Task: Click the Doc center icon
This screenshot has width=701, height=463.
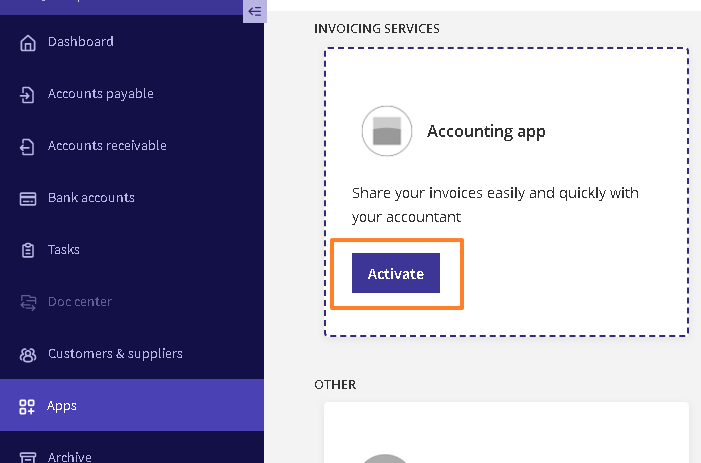Action: click(x=28, y=303)
